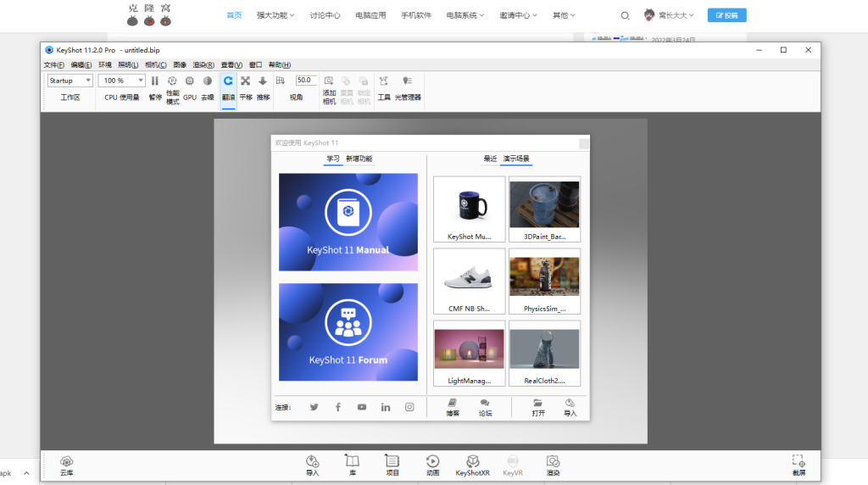
Task: Open the CMF NB Shoe demo scene
Action: point(469,282)
